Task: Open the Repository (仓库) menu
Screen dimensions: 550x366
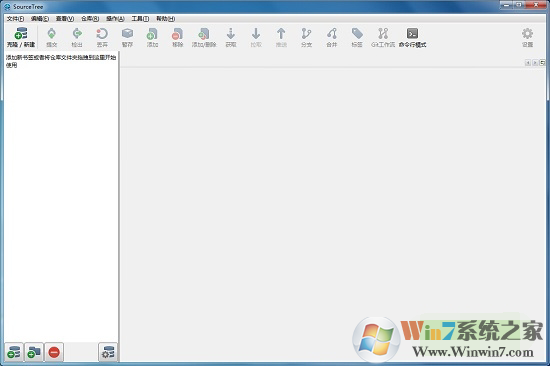Action: [x=90, y=19]
